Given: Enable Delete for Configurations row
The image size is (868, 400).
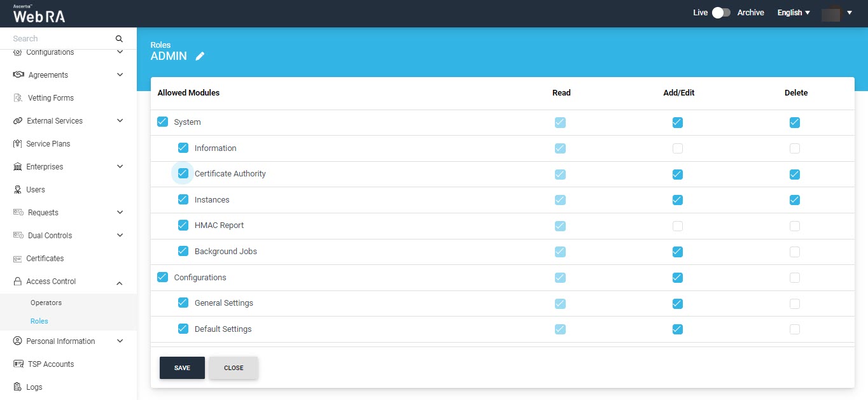Looking at the screenshot, I should [x=795, y=278].
